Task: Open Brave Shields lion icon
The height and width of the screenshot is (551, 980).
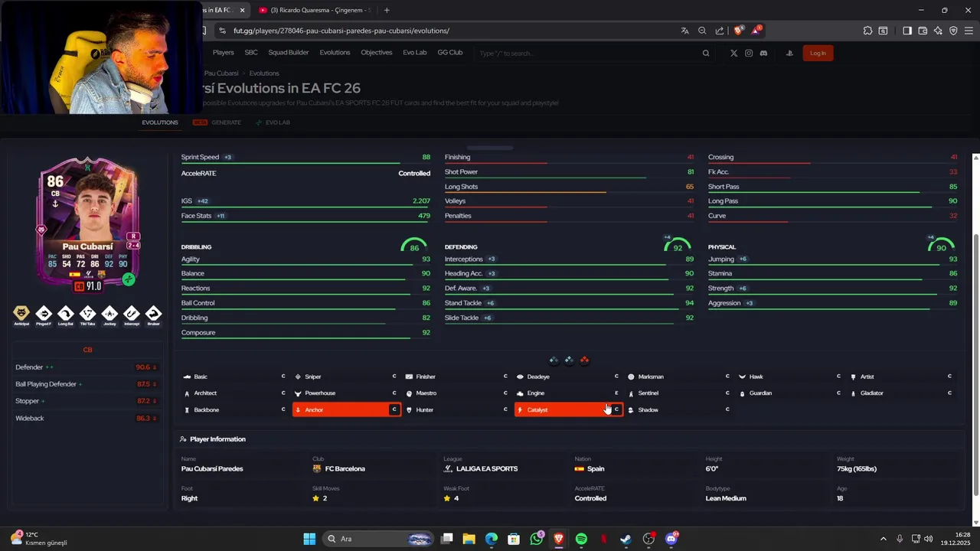Action: [x=738, y=31]
